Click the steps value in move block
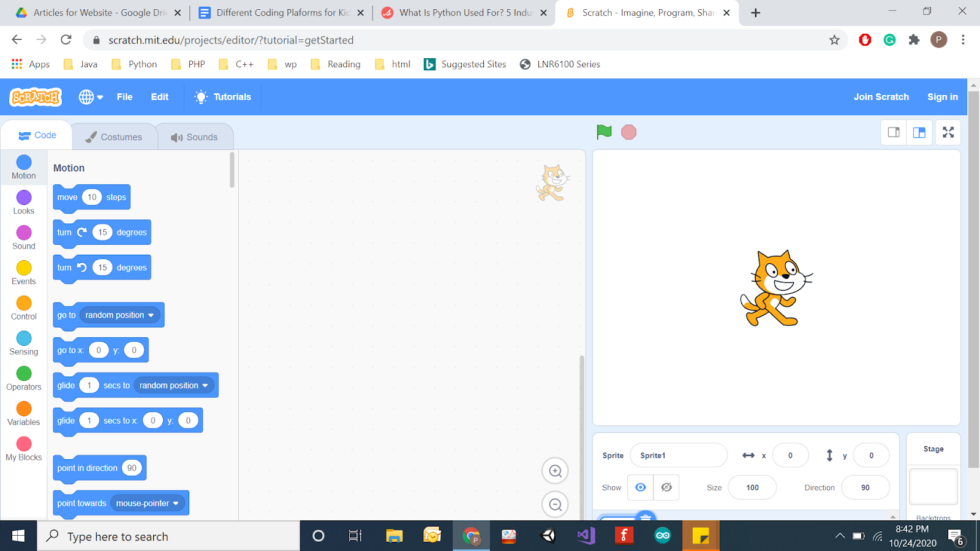 click(x=92, y=197)
